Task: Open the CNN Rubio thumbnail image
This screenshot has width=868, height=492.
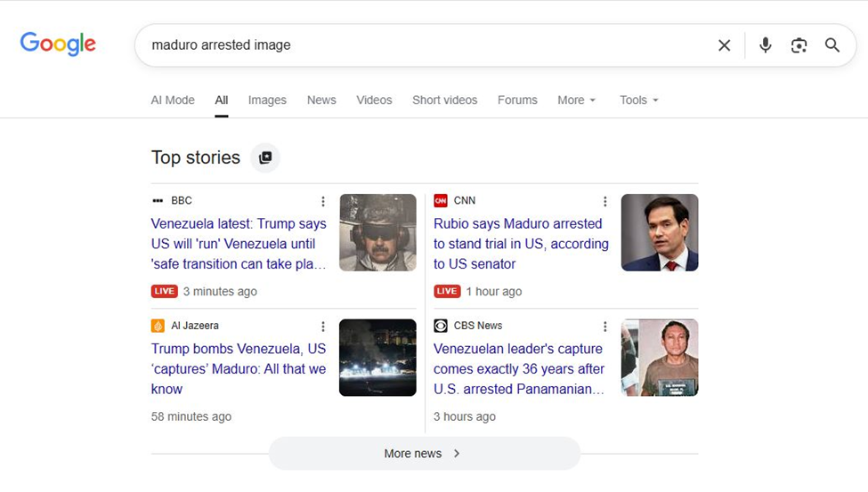Action: click(x=660, y=232)
